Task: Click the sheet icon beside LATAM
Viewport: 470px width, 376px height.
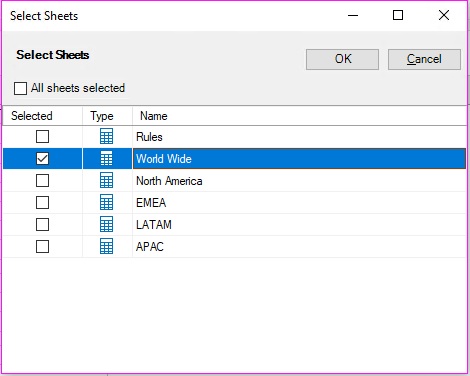Action: pyautogui.click(x=106, y=224)
